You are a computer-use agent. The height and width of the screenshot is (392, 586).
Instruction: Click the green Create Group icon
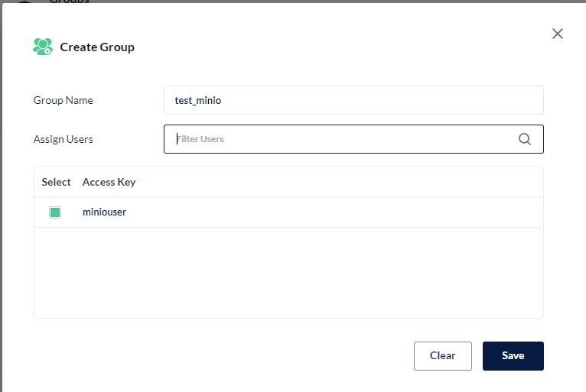(42, 47)
